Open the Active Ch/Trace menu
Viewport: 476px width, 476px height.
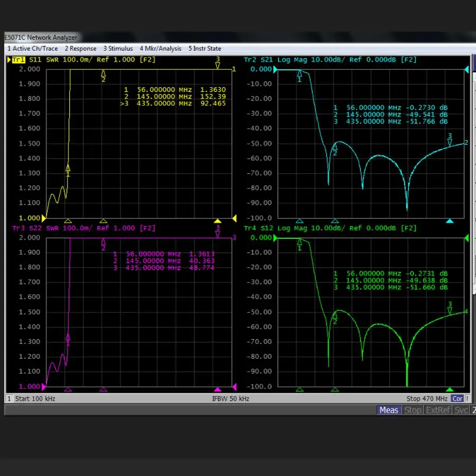(x=33, y=49)
